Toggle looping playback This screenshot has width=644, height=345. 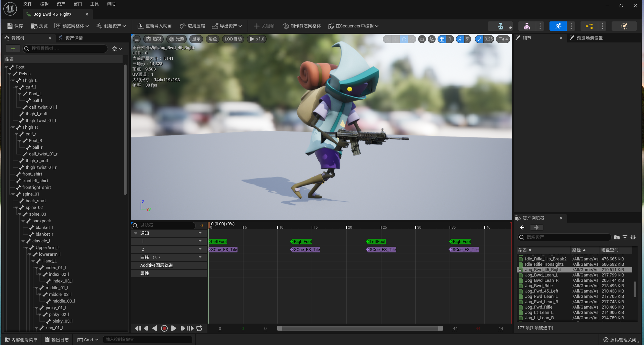pos(199,328)
